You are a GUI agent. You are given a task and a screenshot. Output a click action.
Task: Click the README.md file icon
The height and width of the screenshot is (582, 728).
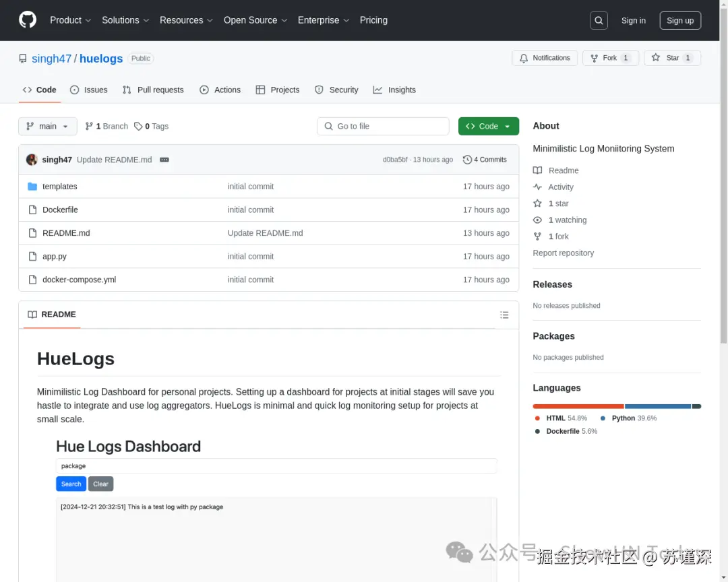[32, 233]
